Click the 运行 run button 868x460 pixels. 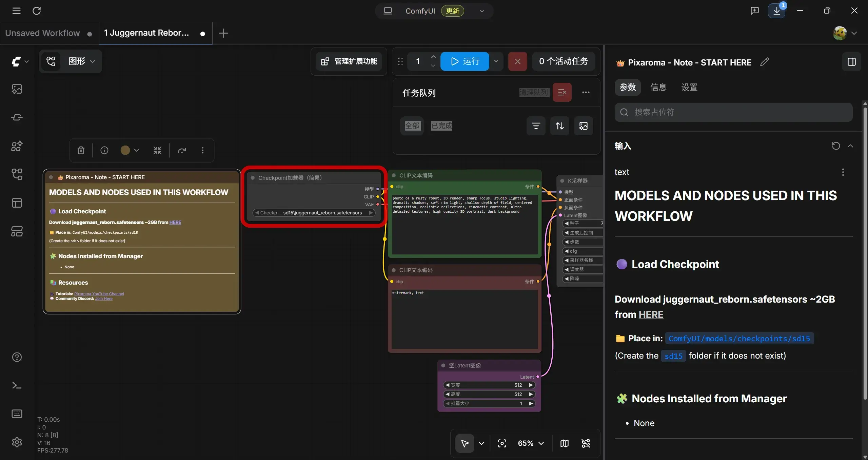(465, 61)
